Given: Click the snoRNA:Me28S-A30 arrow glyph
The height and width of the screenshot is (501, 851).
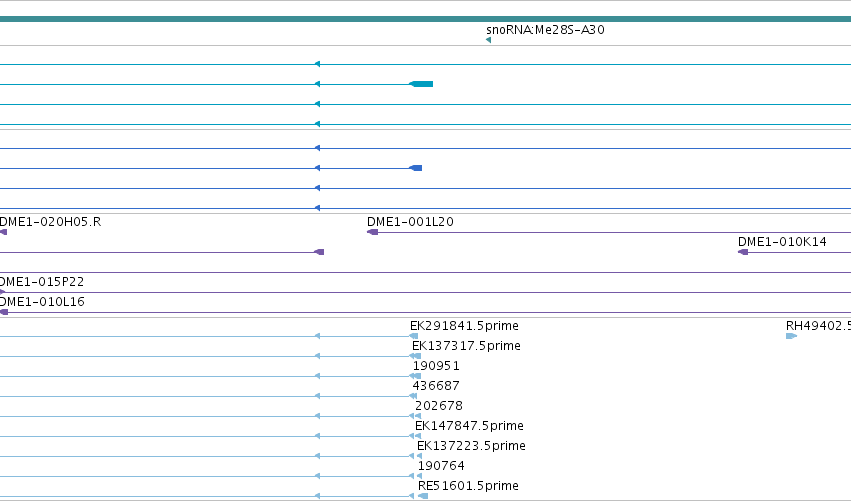Looking at the screenshot, I should point(488,40).
